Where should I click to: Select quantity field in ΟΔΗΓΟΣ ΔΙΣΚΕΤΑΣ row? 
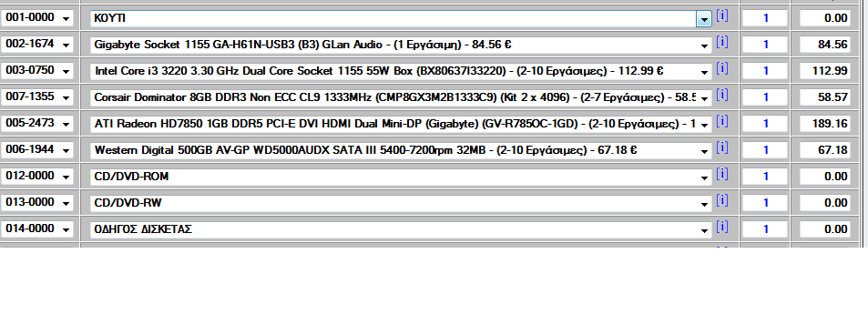coord(764,229)
